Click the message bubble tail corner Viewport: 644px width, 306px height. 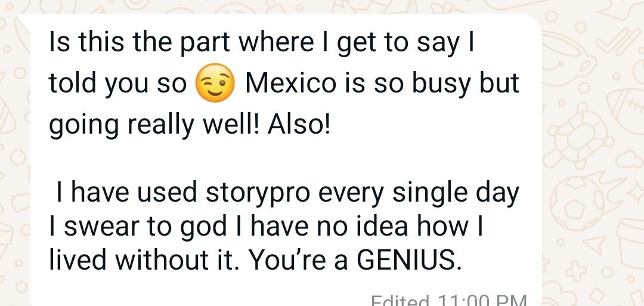pos(24,21)
